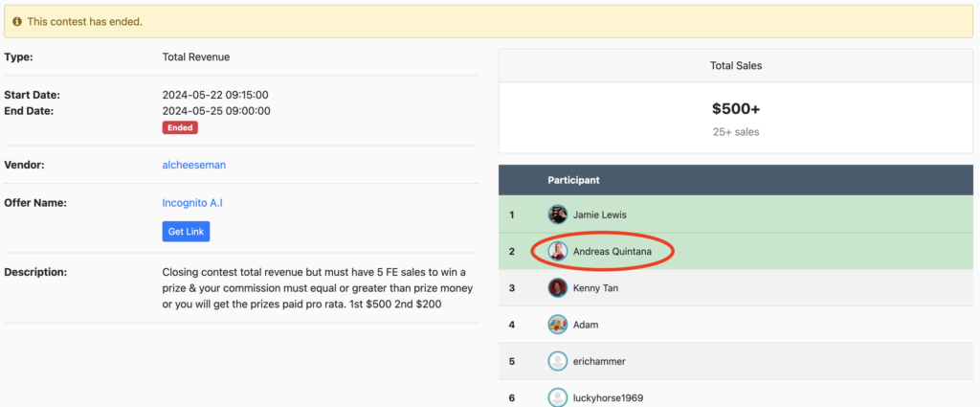980x407 pixels.
Task: Open the alcheeseman vendor link
Action: tap(193, 165)
